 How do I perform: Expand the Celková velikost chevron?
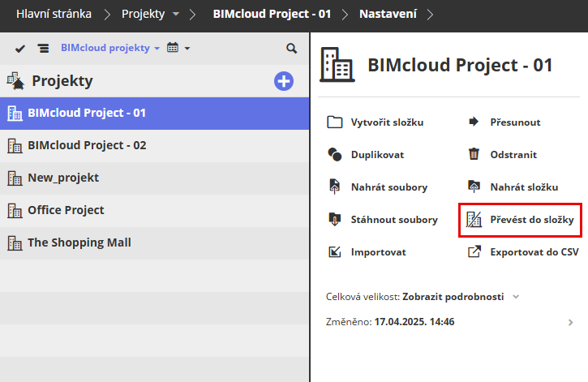tap(516, 297)
